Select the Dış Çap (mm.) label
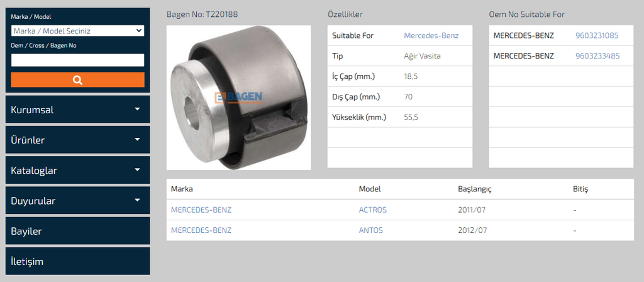Screen dimensions: 644x282 click(x=356, y=97)
